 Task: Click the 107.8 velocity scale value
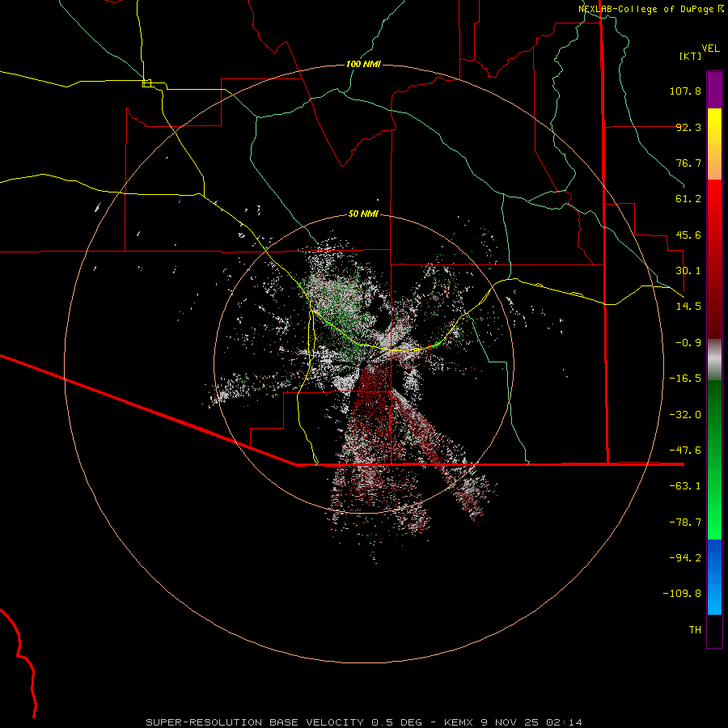coord(685,91)
